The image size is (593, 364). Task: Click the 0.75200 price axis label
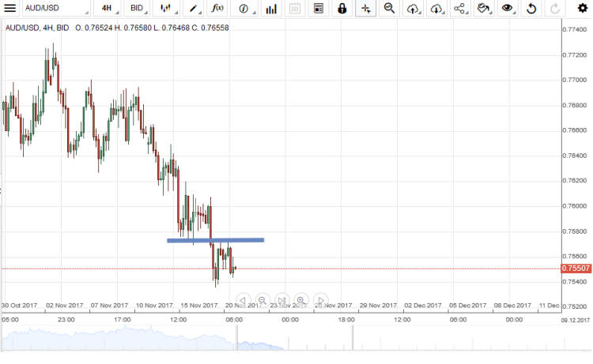pos(575,306)
